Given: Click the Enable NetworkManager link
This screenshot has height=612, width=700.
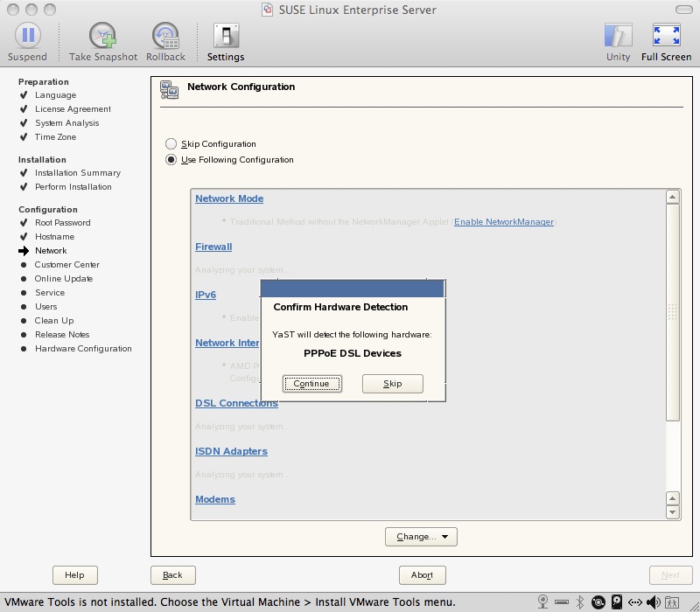Looking at the screenshot, I should [504, 222].
